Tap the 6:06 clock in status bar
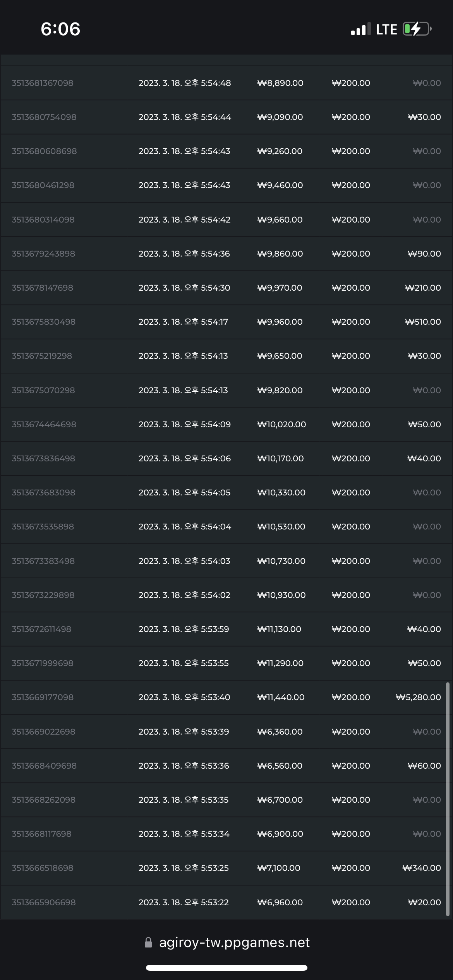Image resolution: width=453 pixels, height=980 pixels. coord(60,29)
